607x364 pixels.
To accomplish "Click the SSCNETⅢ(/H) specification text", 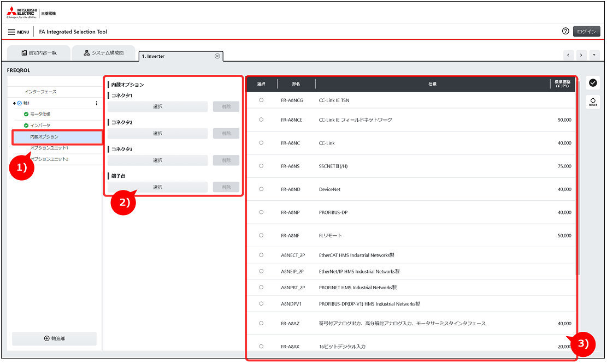I will (333, 166).
